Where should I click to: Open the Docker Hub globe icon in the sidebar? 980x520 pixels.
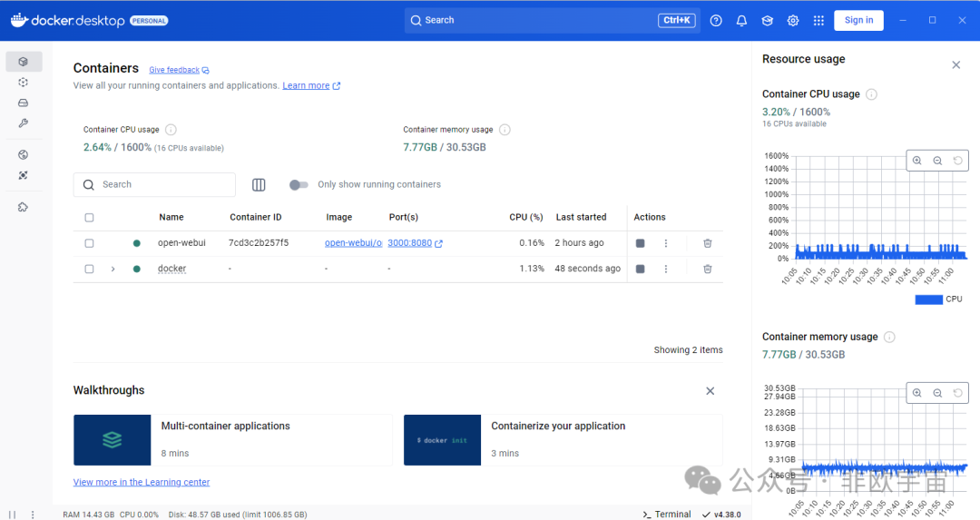click(x=24, y=154)
